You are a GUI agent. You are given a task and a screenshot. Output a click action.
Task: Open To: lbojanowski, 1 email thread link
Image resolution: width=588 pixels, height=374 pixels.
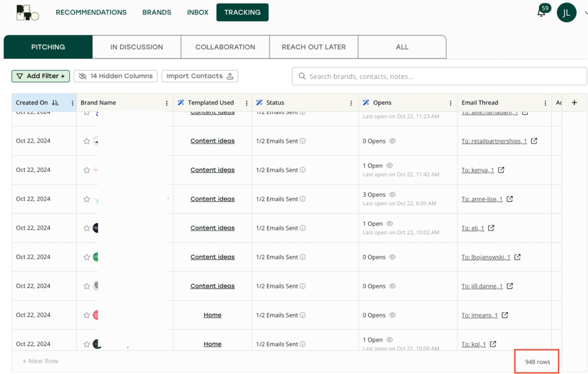486,257
